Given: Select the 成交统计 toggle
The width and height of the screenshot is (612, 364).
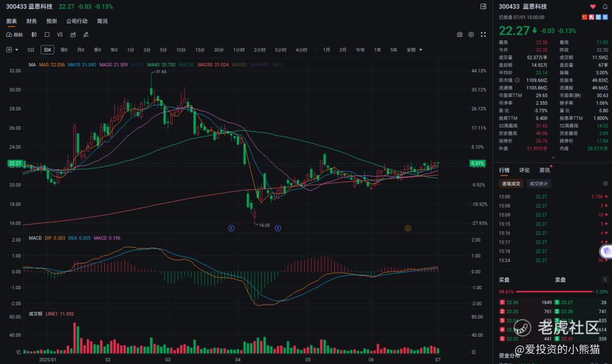Looking at the screenshot, I should [x=539, y=183].
